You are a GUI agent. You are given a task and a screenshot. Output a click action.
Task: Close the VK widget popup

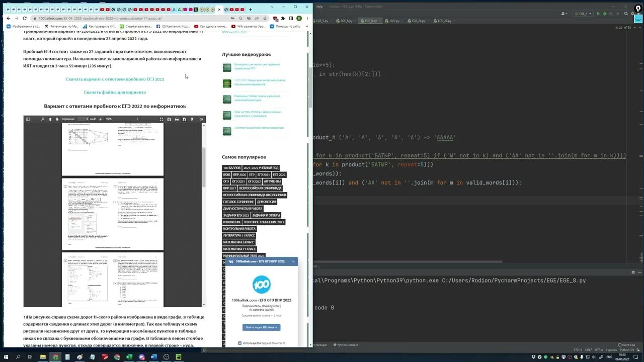click(x=293, y=261)
